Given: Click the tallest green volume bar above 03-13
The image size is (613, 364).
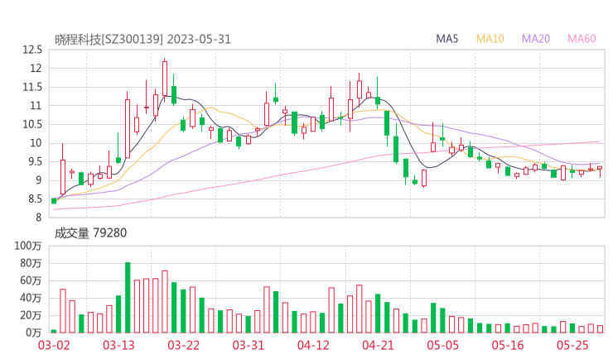Looking at the screenshot, I should click(x=128, y=298).
